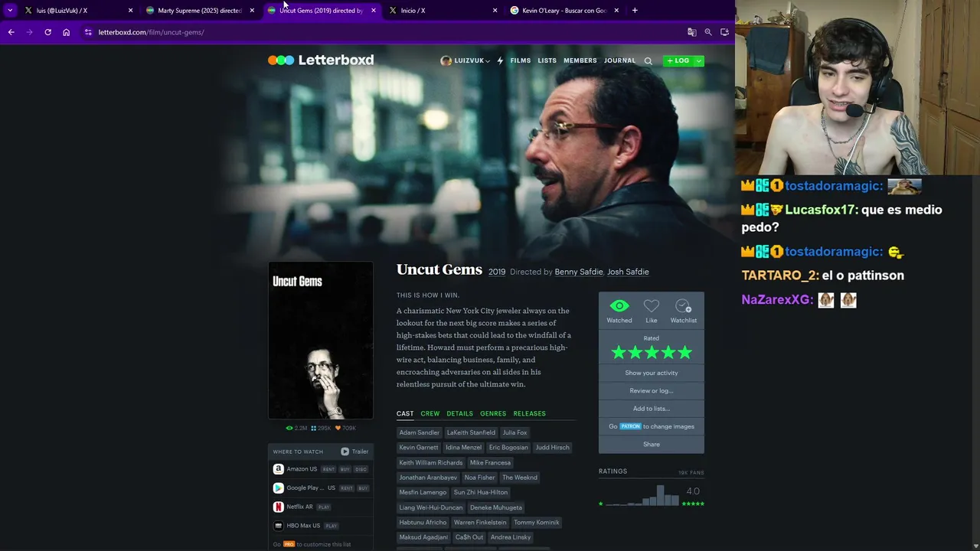Select the RELEASES tab
The width and height of the screenshot is (980, 551).
(x=530, y=414)
